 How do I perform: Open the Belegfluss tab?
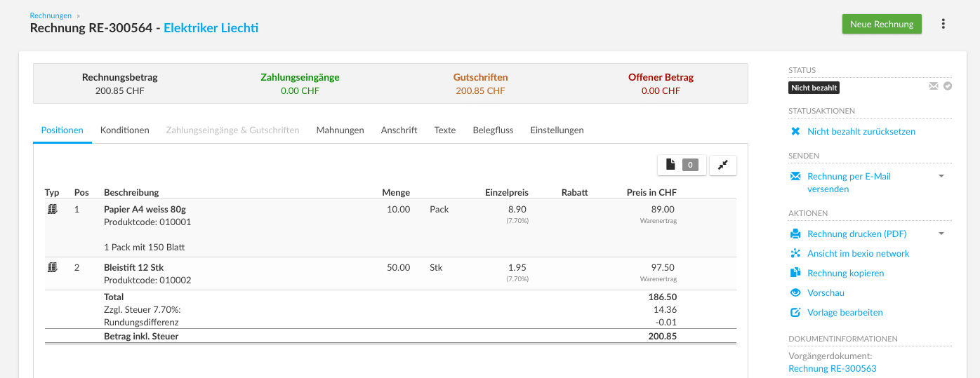pyautogui.click(x=493, y=130)
